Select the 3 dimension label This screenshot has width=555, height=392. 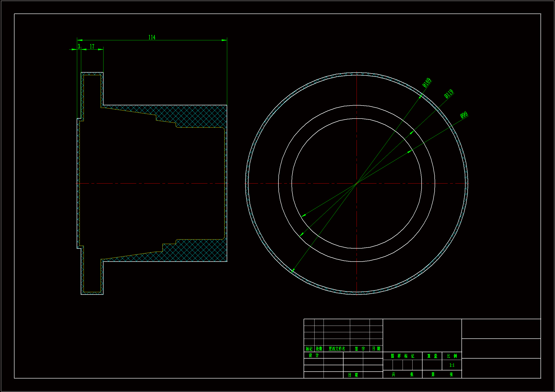(x=79, y=46)
